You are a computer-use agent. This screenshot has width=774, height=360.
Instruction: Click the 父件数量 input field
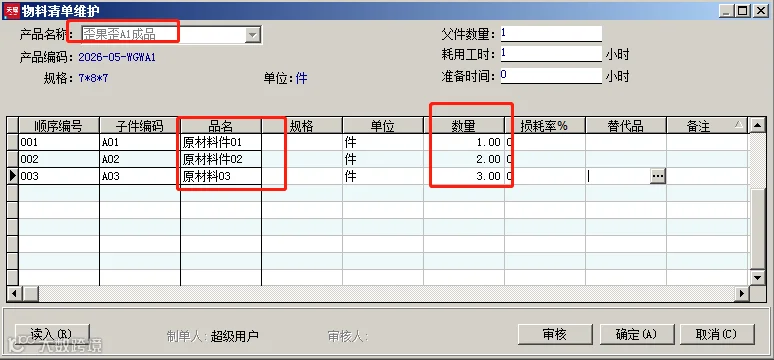551,34
